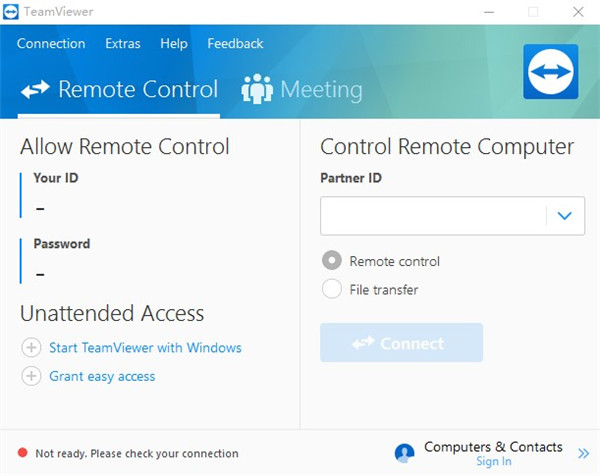Screen dimensions: 600x476
Task: Click the Sign In link
Action: click(x=494, y=462)
